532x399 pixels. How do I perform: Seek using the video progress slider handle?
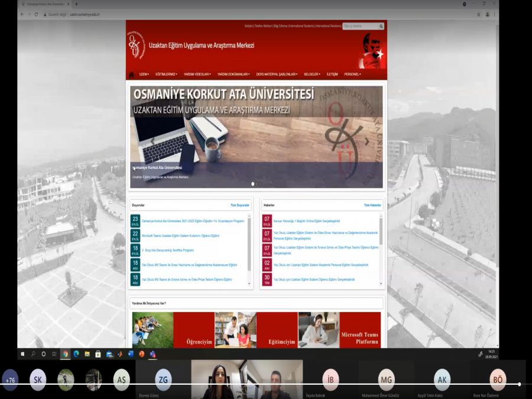pos(520,384)
